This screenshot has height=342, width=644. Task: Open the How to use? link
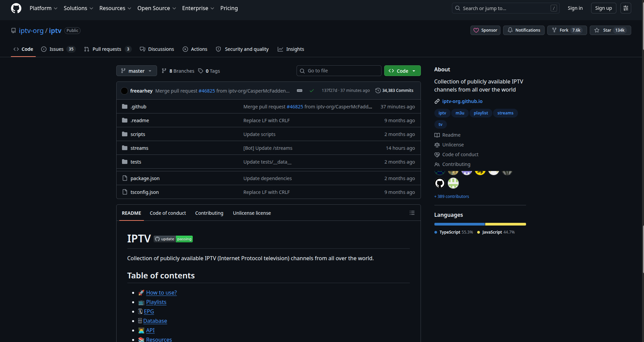pos(161,293)
